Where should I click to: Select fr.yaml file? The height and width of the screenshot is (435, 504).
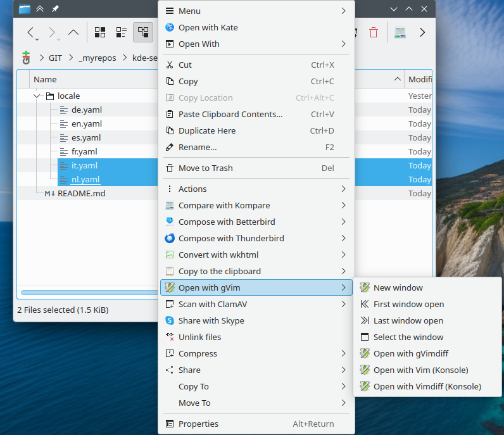84,151
